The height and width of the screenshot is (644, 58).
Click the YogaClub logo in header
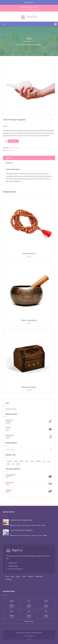29,16
